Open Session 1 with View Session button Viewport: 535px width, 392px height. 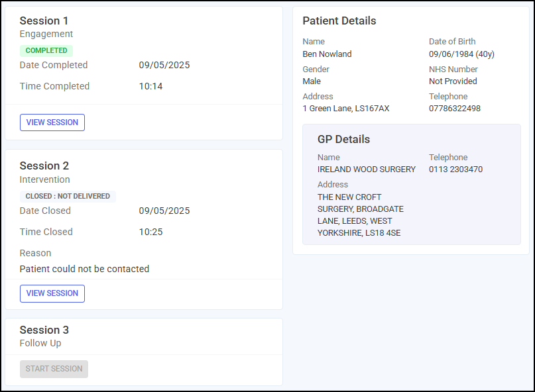[x=52, y=122]
